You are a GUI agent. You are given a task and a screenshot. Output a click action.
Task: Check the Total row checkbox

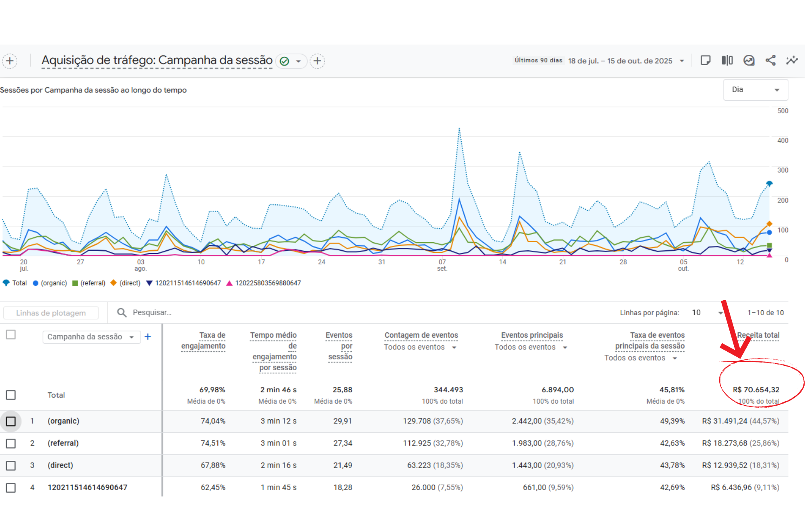pos(11,395)
